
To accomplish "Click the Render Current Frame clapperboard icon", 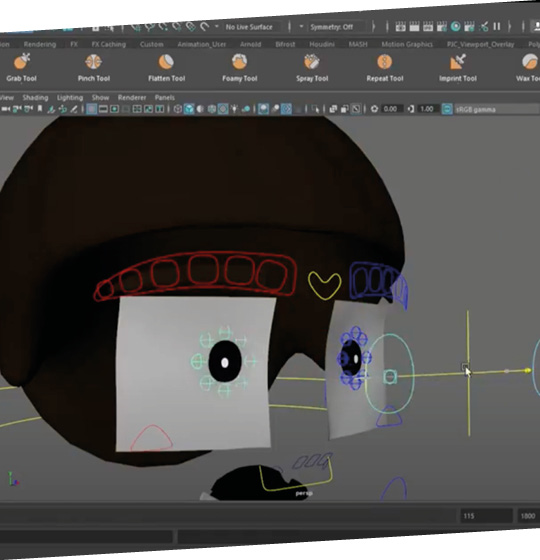I will click(414, 26).
